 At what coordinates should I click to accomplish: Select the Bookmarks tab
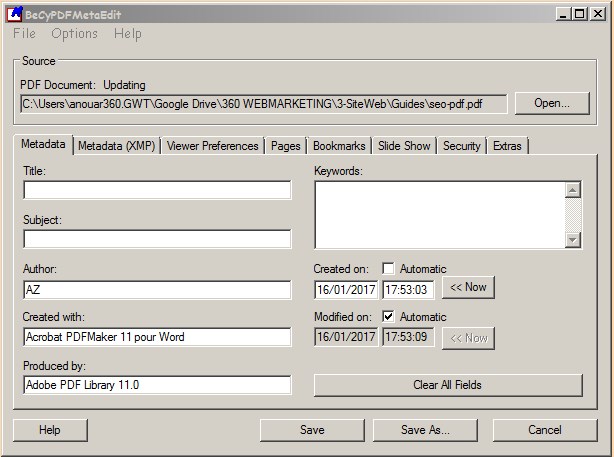click(x=339, y=146)
